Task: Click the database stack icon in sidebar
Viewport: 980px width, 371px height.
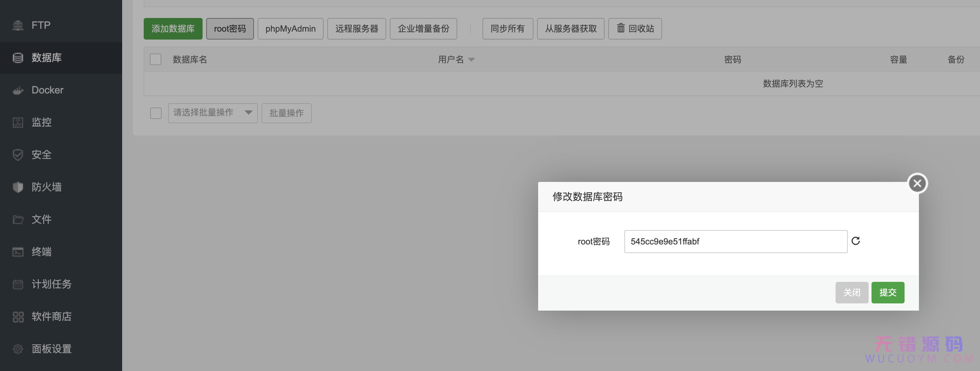Action: tap(18, 58)
